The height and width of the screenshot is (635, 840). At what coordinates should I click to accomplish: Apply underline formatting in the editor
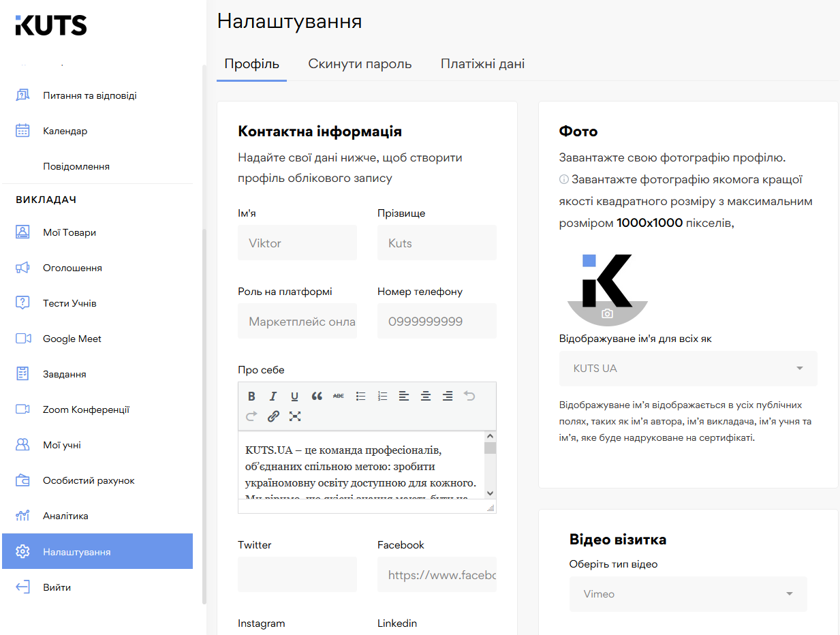click(x=295, y=396)
